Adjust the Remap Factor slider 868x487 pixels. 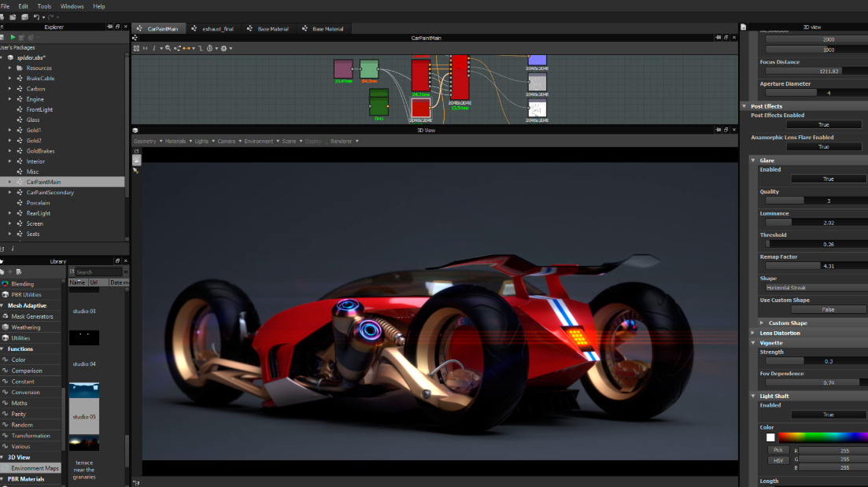817,266
